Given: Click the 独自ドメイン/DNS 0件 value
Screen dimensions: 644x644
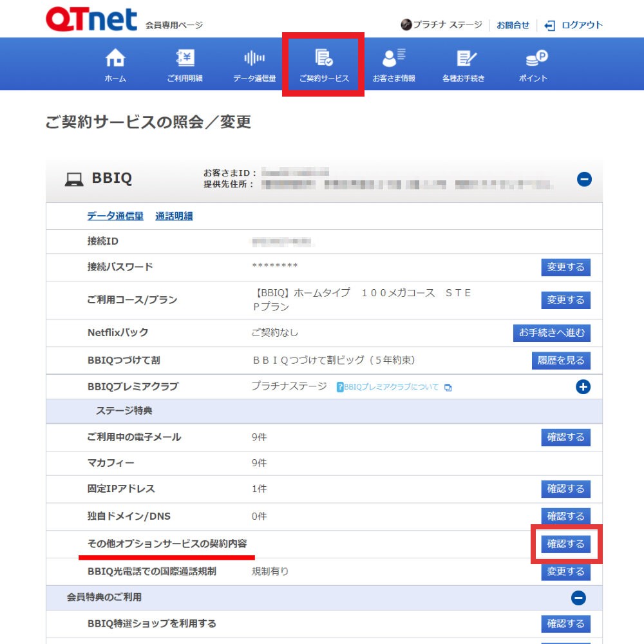Looking at the screenshot, I should (x=259, y=516).
